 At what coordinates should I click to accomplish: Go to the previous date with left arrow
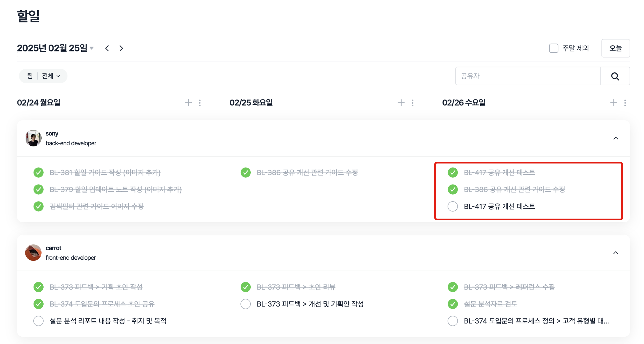click(107, 48)
